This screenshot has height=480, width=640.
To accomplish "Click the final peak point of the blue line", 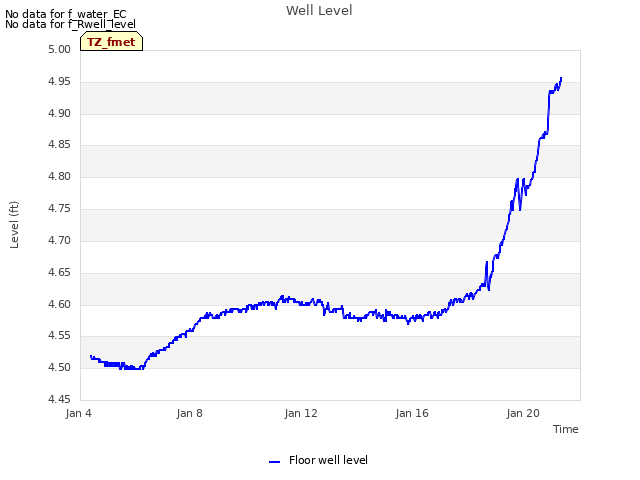I will click(561, 78).
